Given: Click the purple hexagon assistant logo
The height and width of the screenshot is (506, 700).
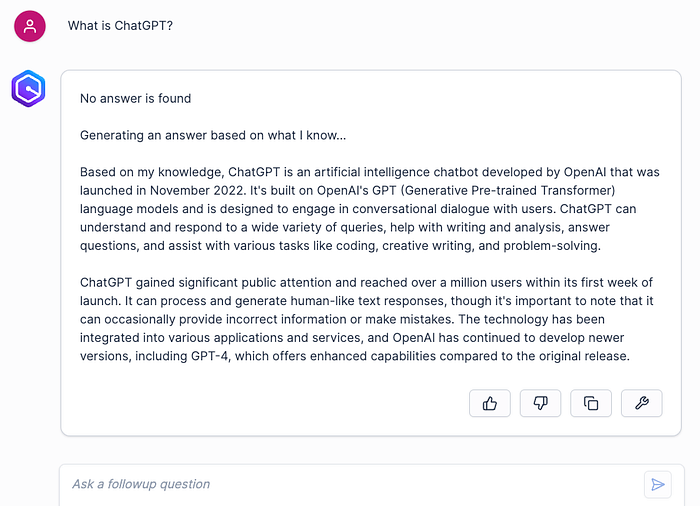Looking at the screenshot, I should [28, 88].
